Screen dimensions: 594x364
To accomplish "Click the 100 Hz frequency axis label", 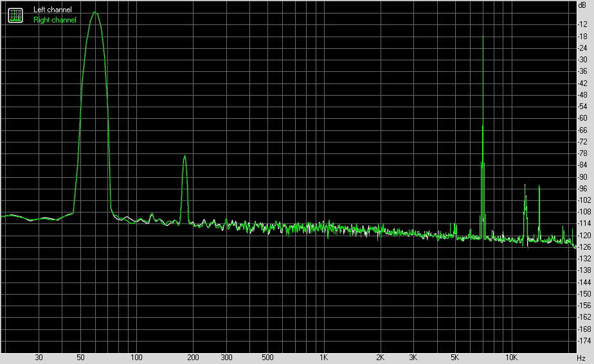I will click(136, 358).
